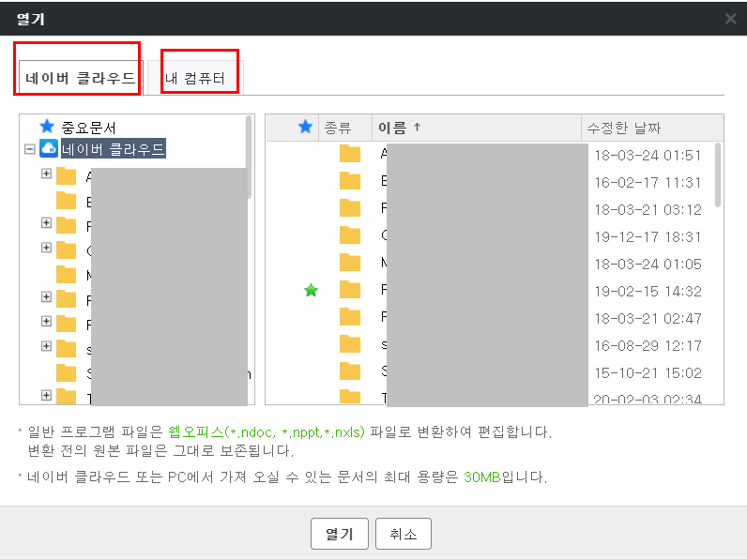Click the green 30MB size text
The image size is (747, 560).
[x=482, y=477]
